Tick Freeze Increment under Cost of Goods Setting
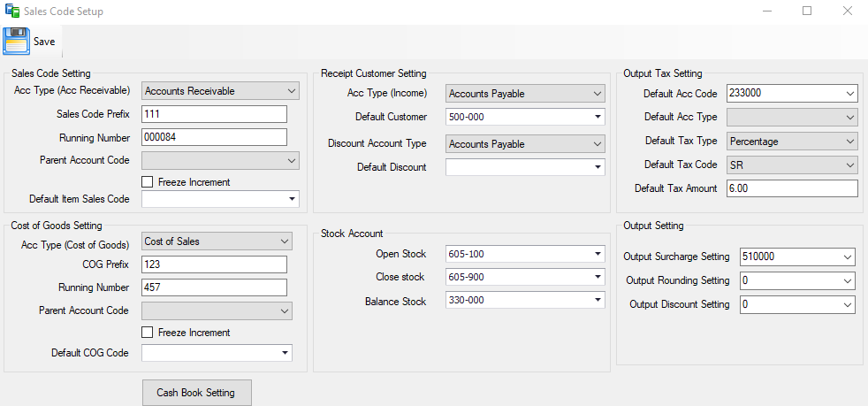The width and height of the screenshot is (868, 406). coord(148,333)
